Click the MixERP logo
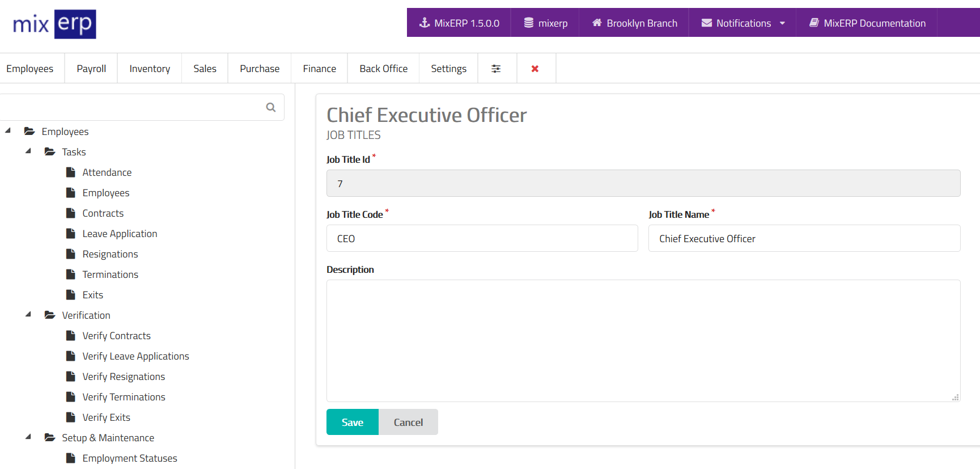This screenshot has height=469, width=980. click(x=54, y=24)
